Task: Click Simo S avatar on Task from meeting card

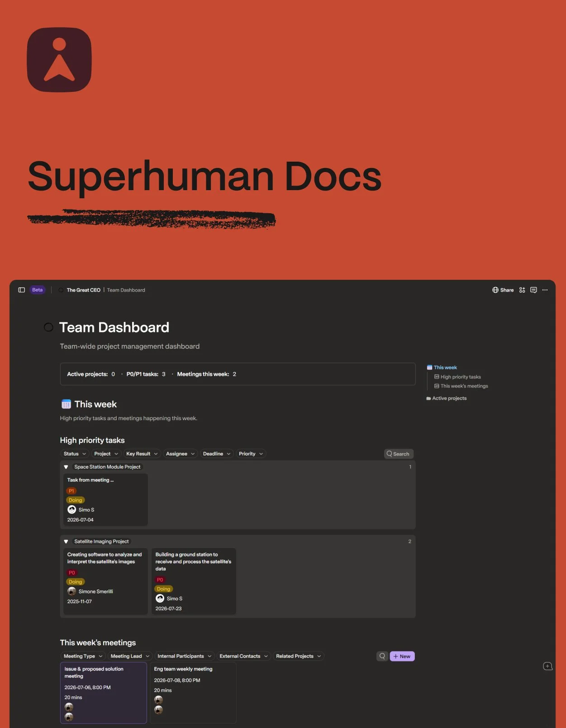Action: (71, 510)
